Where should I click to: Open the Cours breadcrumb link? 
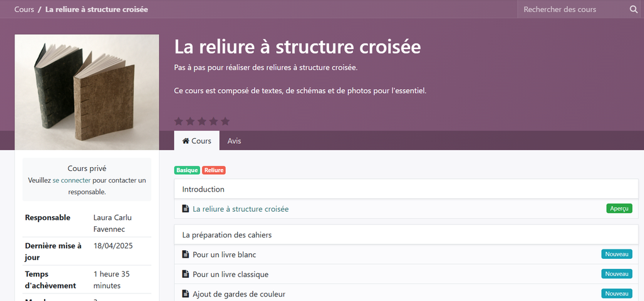24,9
